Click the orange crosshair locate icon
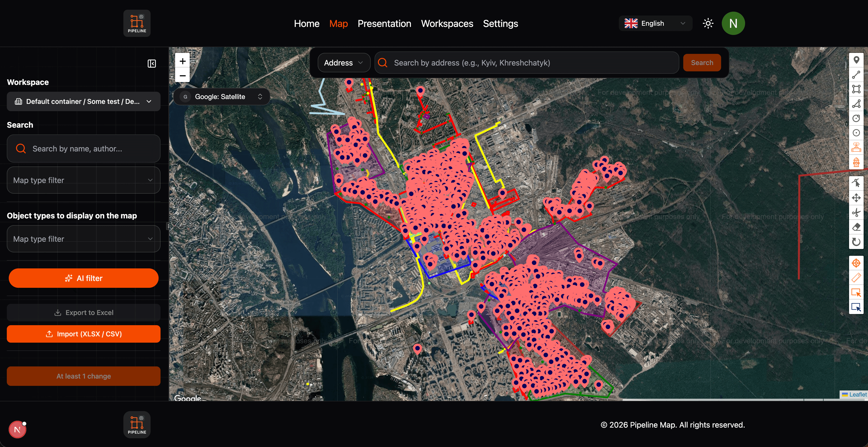Screen dimensions: 868x447 click(856, 263)
